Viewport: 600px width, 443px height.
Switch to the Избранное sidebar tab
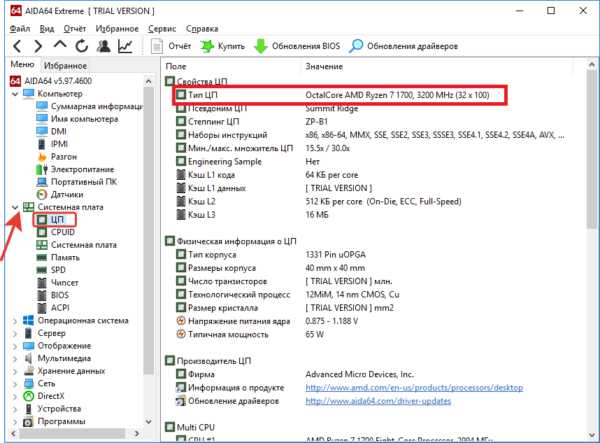coord(65,66)
